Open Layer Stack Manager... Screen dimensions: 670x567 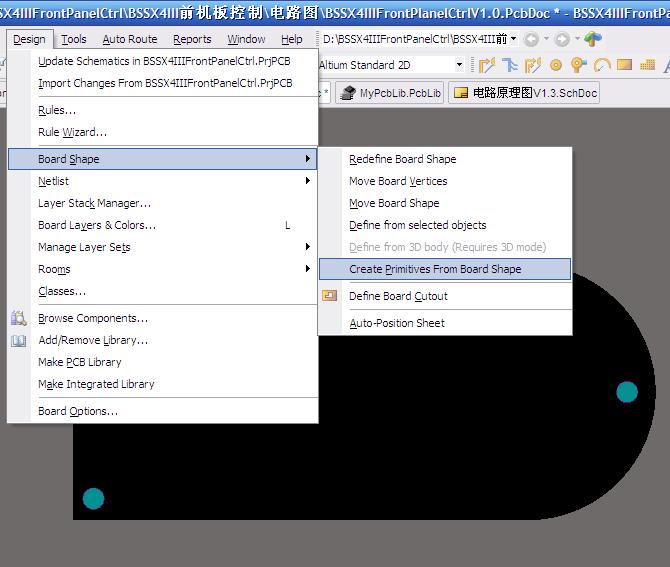(x=163, y=203)
